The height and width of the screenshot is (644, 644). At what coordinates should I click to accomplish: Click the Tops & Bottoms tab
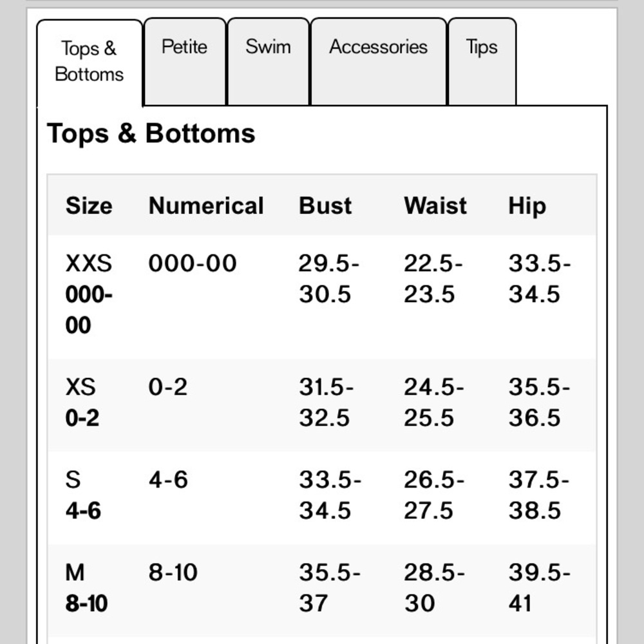pos(89,61)
